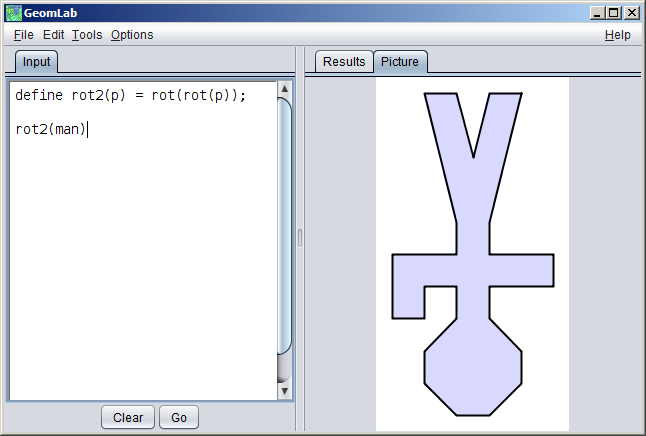Close the GeomLab window
Image resolution: width=646 pixels, height=436 pixels.
[631, 13]
